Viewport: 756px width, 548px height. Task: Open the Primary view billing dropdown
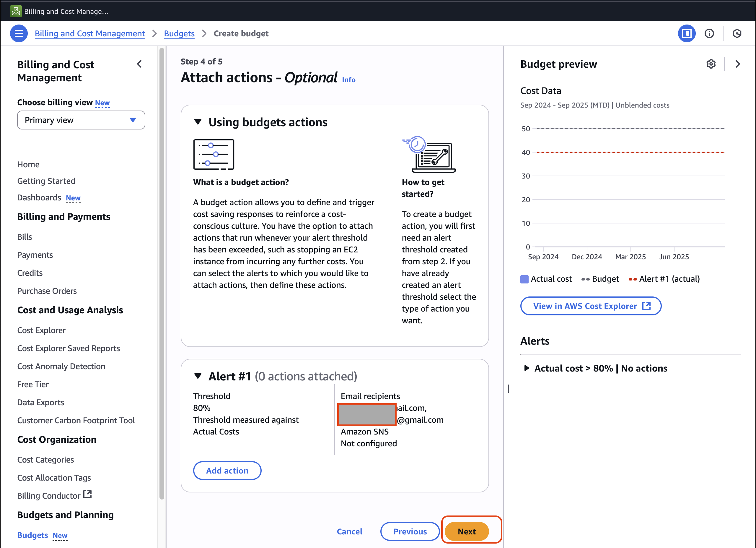pos(81,120)
